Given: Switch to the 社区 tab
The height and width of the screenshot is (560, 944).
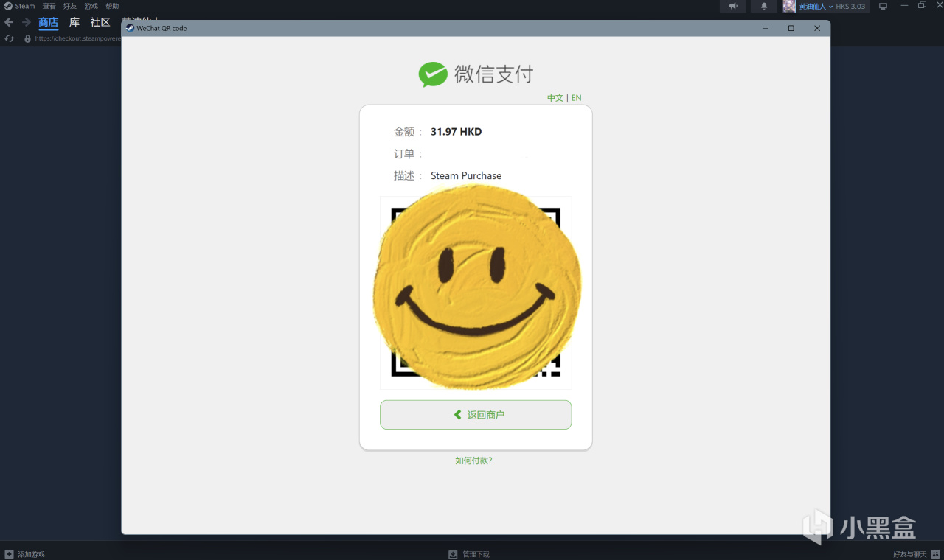Looking at the screenshot, I should tap(100, 22).
